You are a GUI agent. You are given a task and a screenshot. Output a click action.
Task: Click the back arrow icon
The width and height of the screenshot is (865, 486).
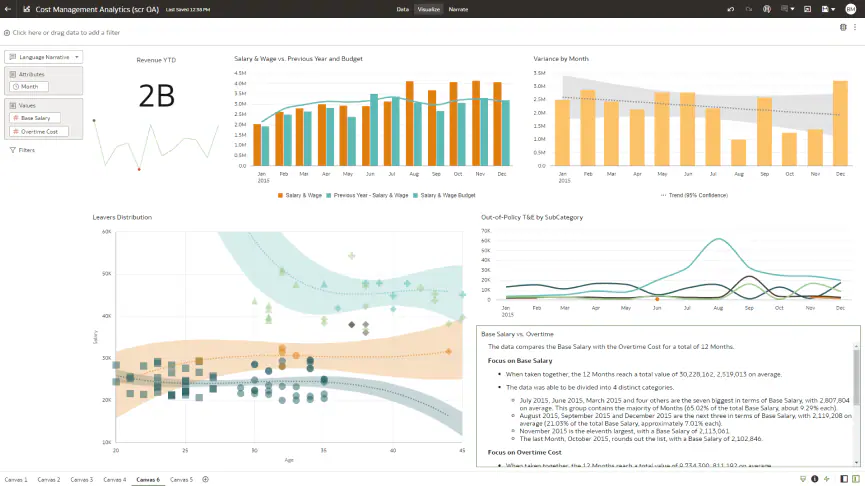pos(8,9)
